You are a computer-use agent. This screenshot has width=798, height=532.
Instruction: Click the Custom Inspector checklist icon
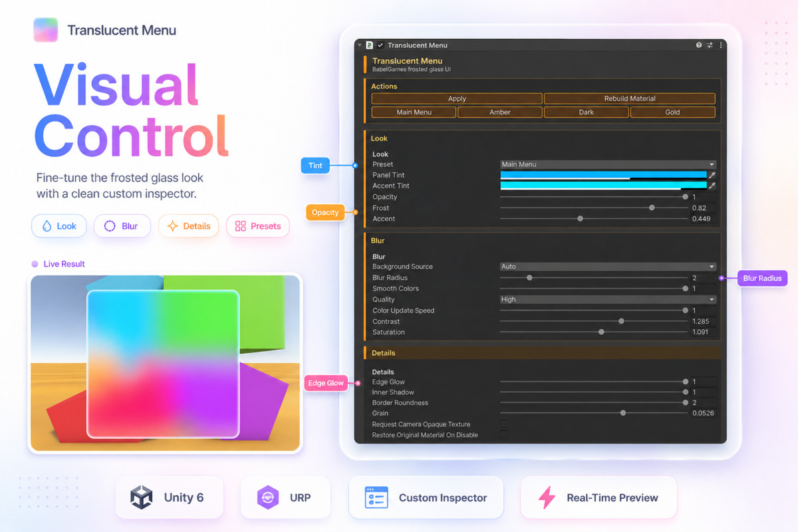(x=376, y=497)
